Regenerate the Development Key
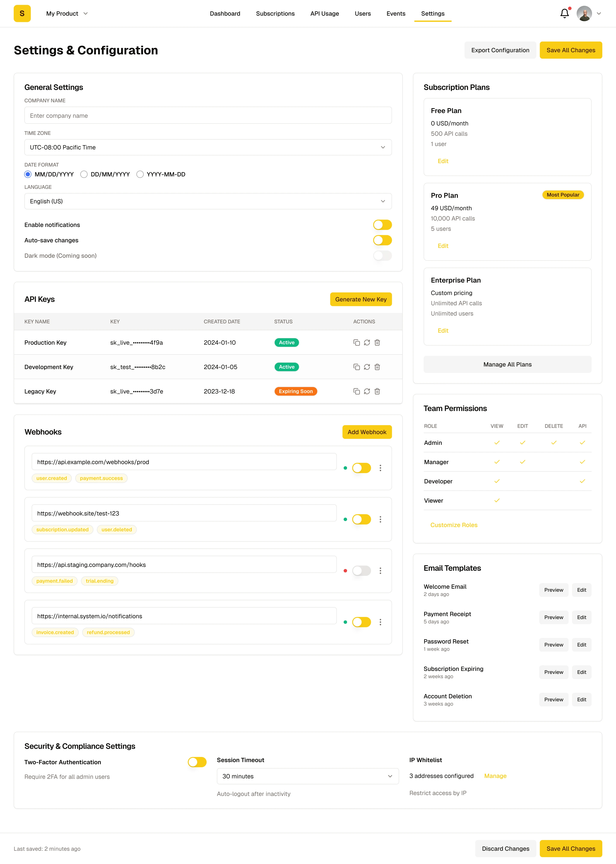This screenshot has width=616, height=864. [367, 367]
